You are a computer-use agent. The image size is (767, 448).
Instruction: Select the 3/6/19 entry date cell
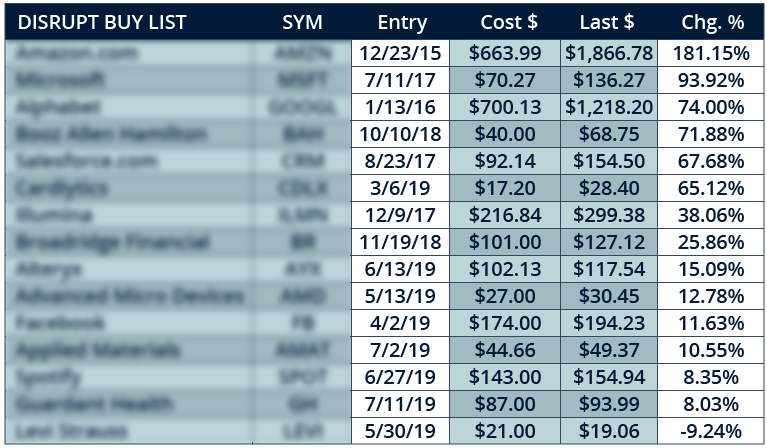tap(400, 188)
